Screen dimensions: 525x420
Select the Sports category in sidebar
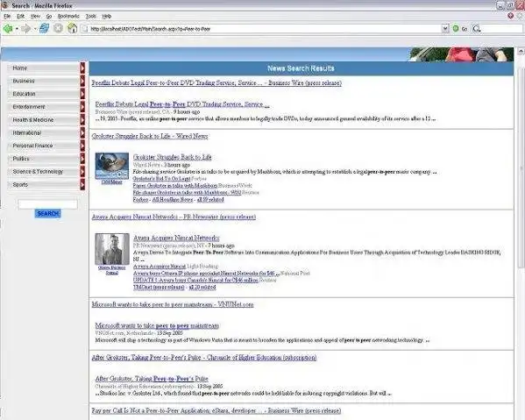pos(44,184)
